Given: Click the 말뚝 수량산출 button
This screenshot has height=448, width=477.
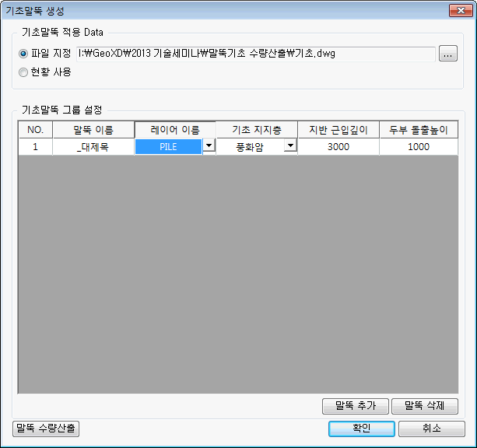Looking at the screenshot, I should [47, 429].
